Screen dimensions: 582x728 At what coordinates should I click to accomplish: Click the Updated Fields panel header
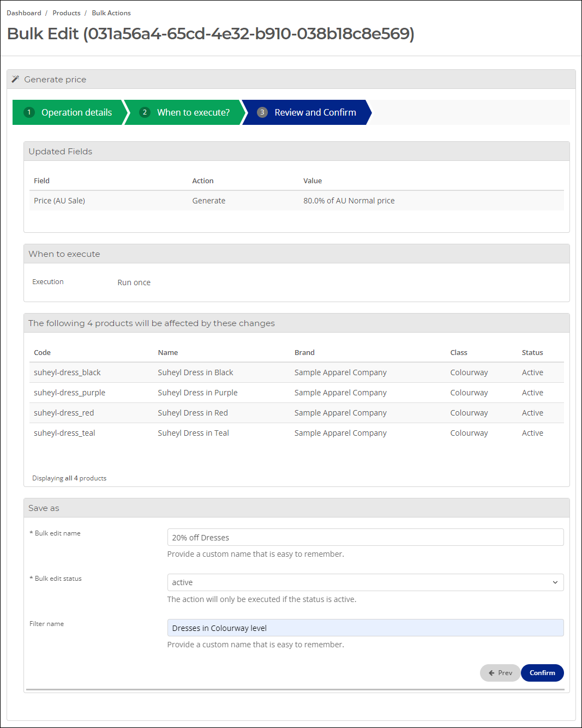click(297, 152)
